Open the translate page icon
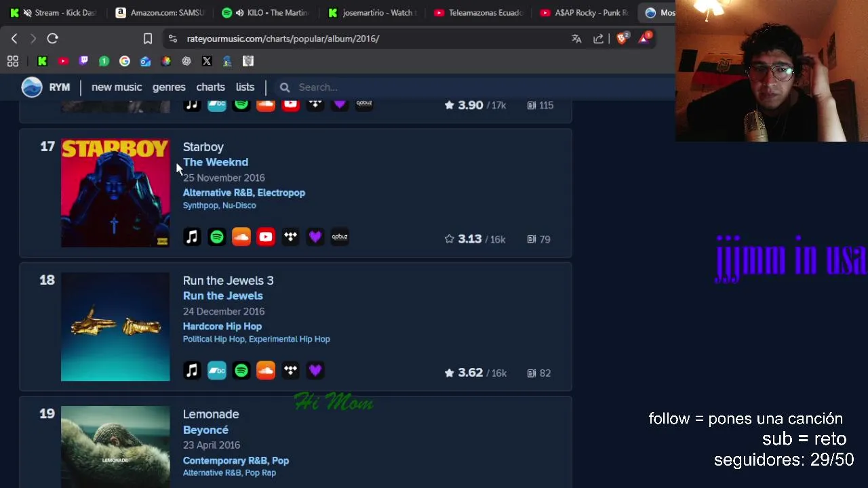Image resolution: width=868 pixels, height=488 pixels. 576,39
